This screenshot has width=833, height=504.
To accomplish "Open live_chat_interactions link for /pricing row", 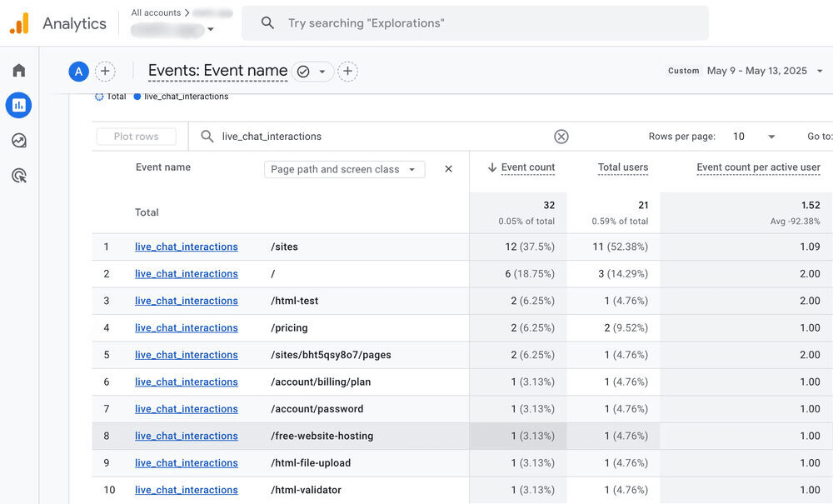I will click(187, 327).
